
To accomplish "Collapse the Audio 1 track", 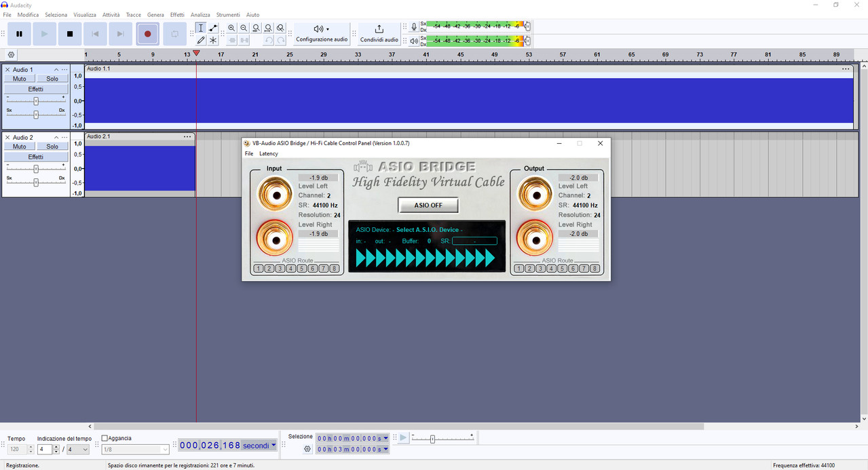I will tap(56, 70).
